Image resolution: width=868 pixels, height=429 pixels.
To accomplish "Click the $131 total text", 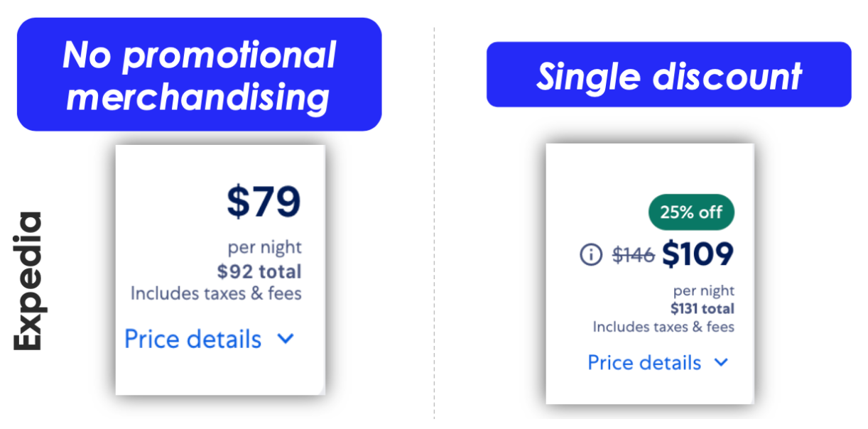I will [x=702, y=309].
